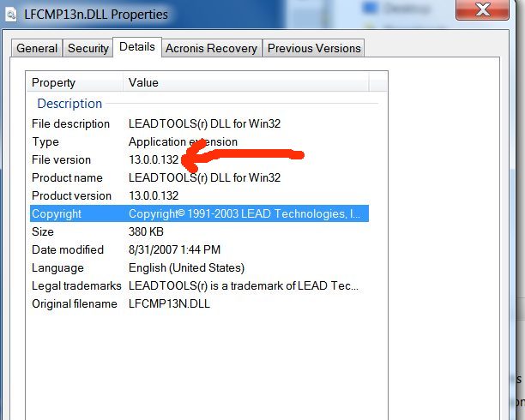This screenshot has width=525, height=420.
Task: Open the Security tab
Action: [x=88, y=48]
